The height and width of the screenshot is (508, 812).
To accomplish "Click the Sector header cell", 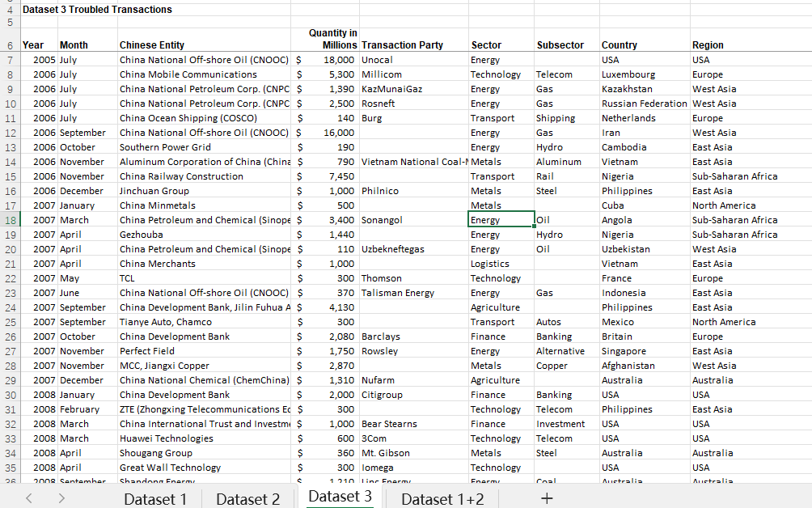I will click(x=501, y=40).
